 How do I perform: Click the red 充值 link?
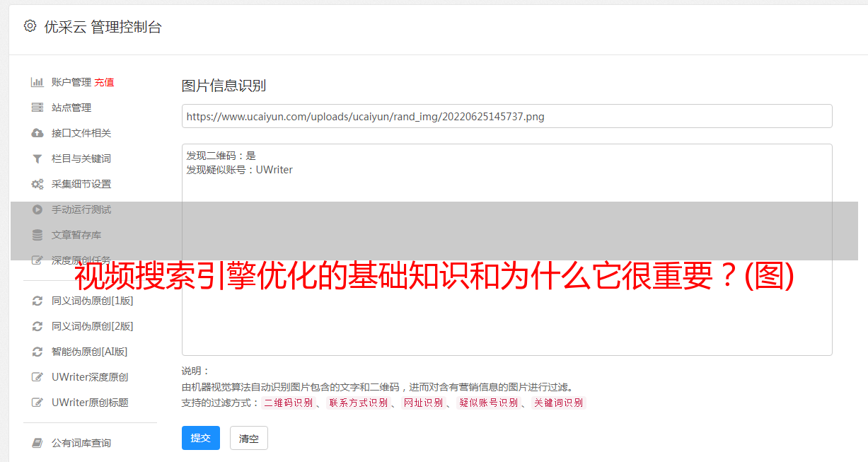104,82
